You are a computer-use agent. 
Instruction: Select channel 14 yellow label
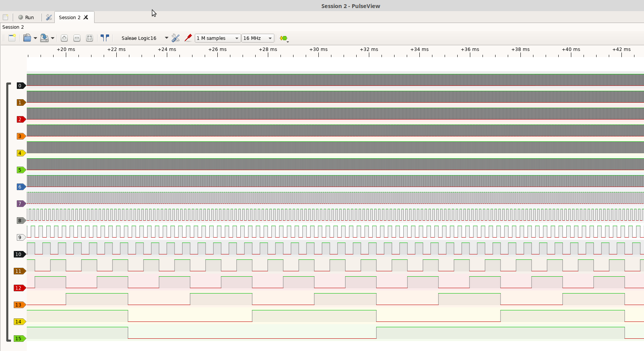tap(20, 321)
